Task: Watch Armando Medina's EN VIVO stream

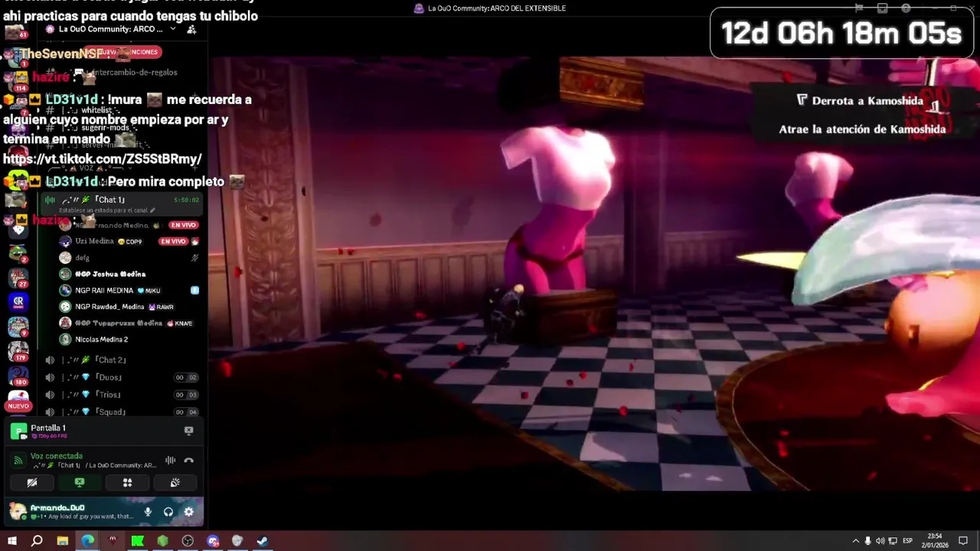Action: (184, 225)
